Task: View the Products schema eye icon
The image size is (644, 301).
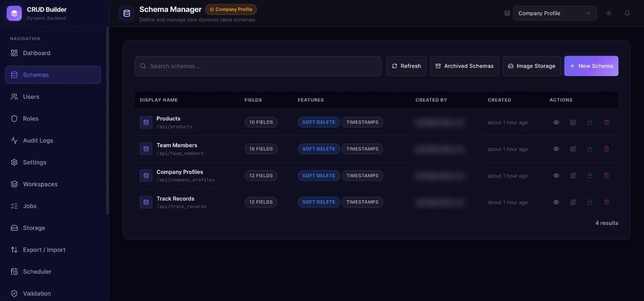Action: (x=556, y=122)
